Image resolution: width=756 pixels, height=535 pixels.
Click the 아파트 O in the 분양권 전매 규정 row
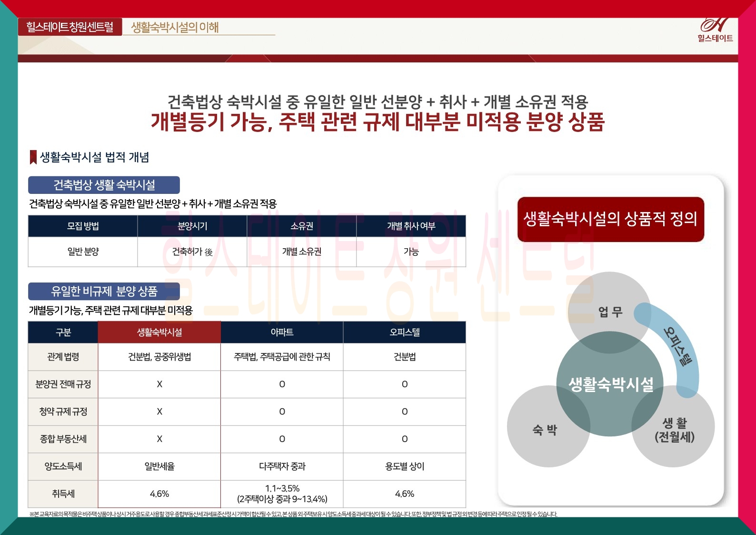click(282, 384)
